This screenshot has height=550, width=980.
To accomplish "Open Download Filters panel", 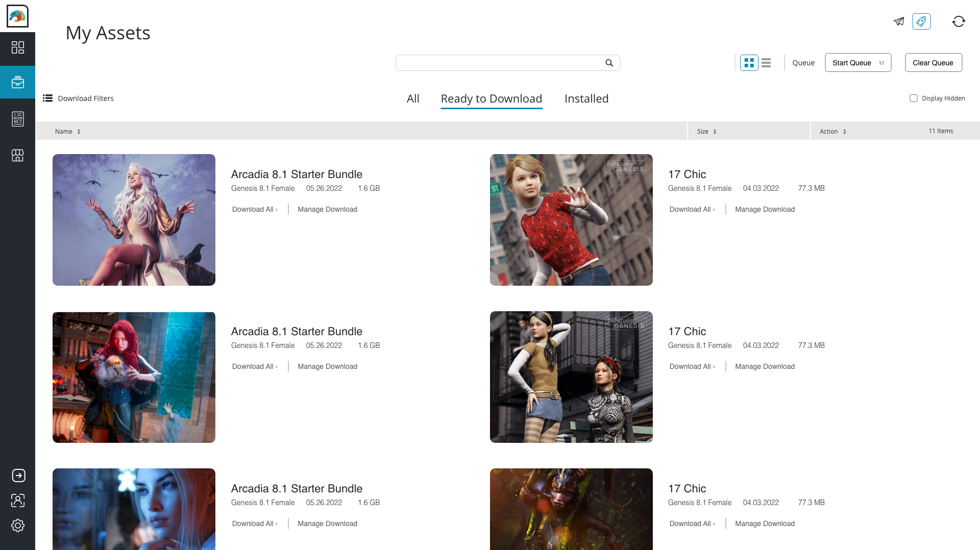I will click(x=79, y=98).
